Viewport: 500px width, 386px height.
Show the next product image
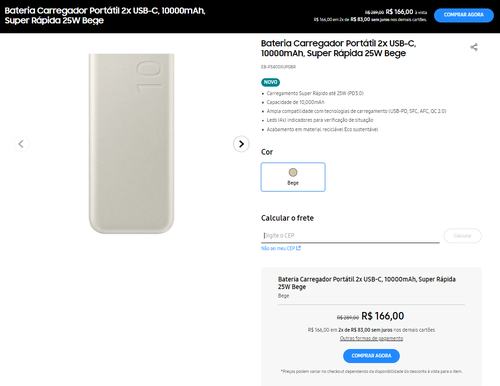(241, 144)
